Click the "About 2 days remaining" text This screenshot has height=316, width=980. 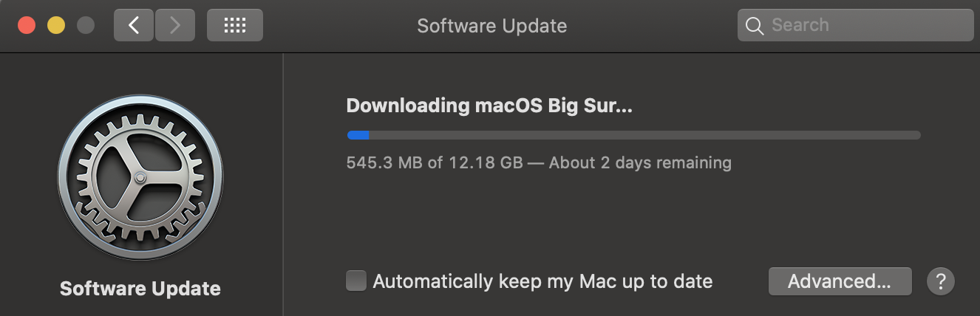[640, 162]
